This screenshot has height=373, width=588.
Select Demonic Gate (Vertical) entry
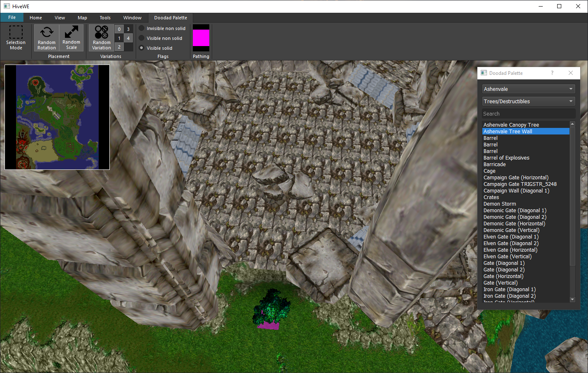526,230
